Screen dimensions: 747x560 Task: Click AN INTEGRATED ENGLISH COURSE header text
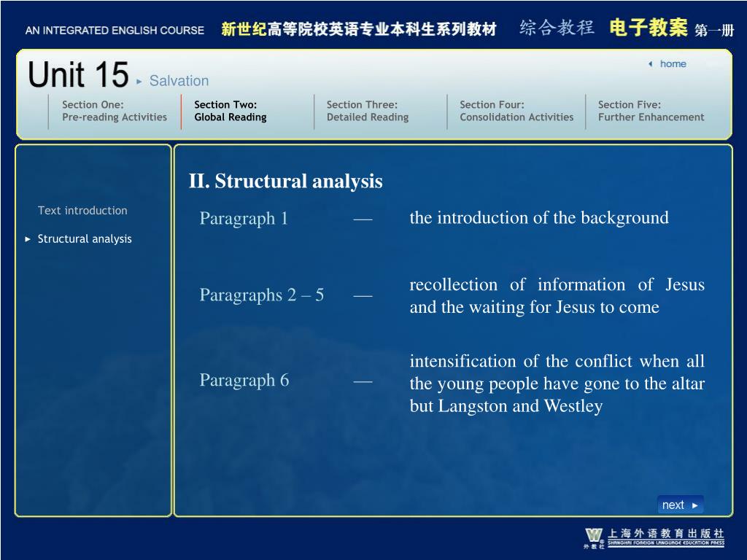tap(115, 31)
